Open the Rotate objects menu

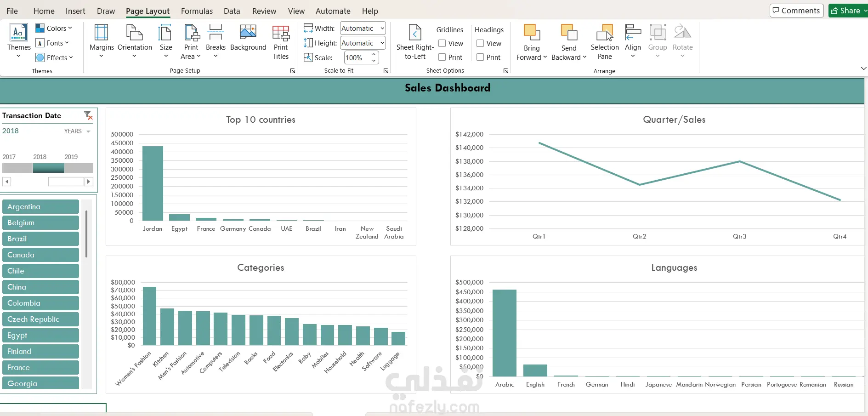(x=682, y=41)
